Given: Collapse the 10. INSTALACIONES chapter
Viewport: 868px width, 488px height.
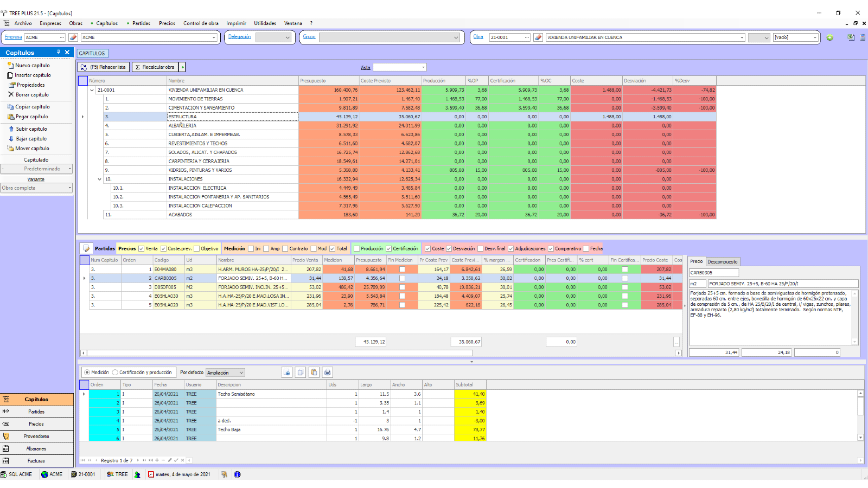Looking at the screenshot, I should pyautogui.click(x=100, y=179).
